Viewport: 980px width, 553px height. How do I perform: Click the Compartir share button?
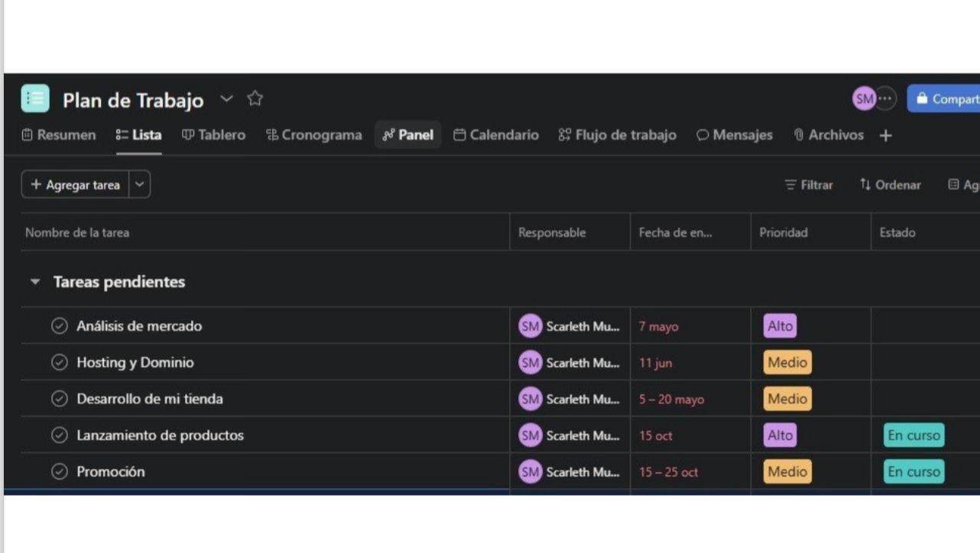(946, 99)
